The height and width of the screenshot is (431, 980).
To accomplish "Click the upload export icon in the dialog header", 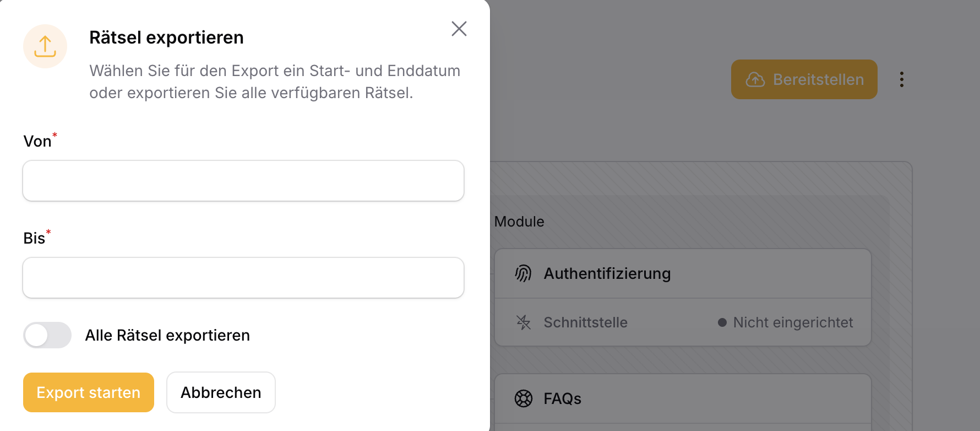I will 45,46.
